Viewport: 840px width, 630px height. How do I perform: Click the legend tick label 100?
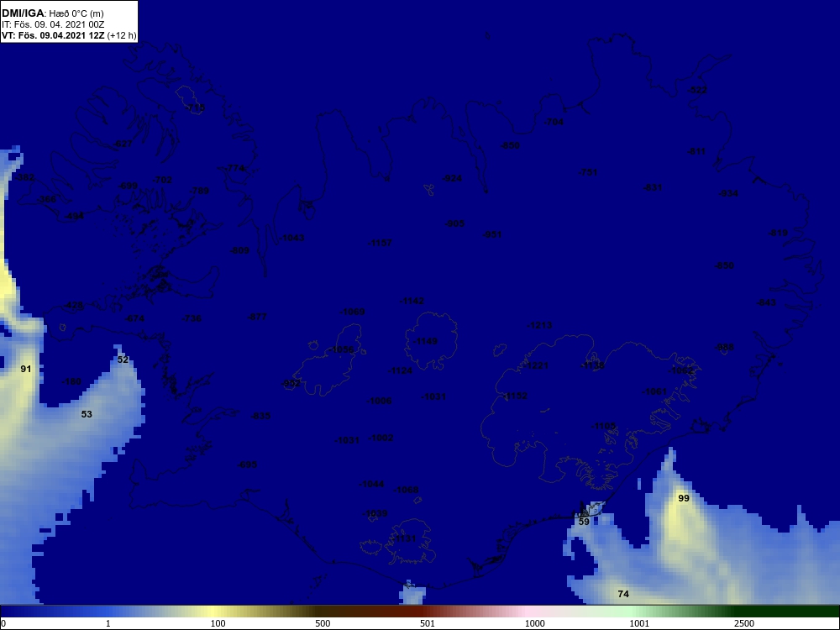[218, 623]
